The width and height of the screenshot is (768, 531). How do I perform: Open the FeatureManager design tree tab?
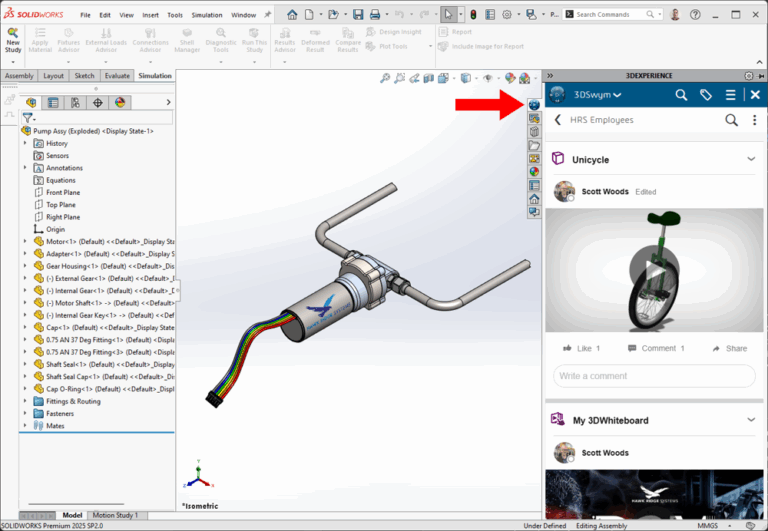click(x=31, y=102)
